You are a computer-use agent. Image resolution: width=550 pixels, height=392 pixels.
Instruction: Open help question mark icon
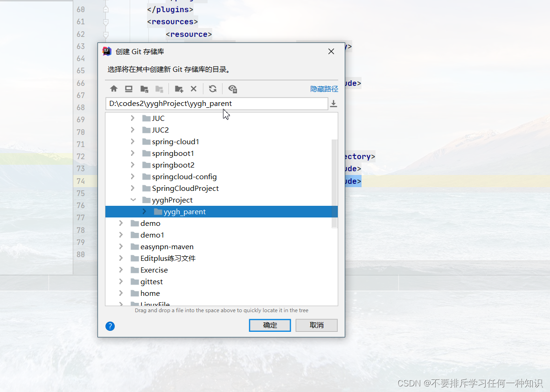[x=110, y=326]
